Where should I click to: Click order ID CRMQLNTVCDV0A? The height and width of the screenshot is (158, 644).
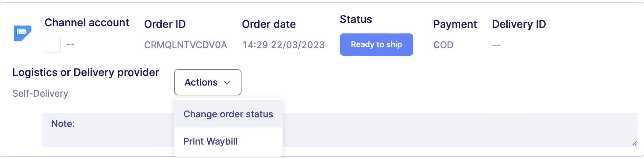pos(185,45)
